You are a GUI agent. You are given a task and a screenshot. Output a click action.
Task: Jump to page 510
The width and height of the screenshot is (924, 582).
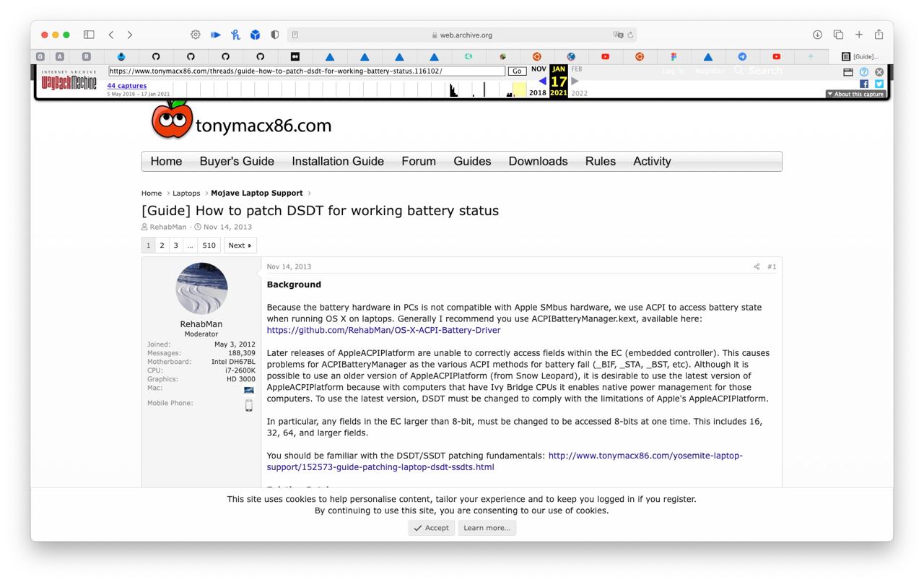[209, 246]
